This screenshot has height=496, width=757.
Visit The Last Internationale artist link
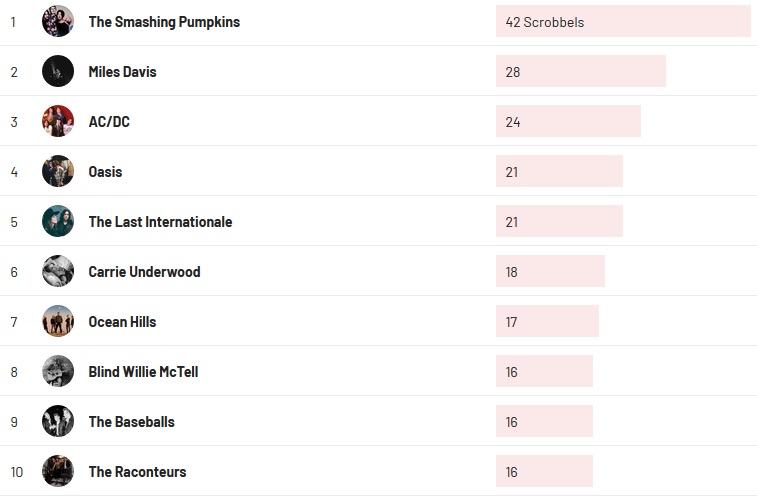click(x=160, y=222)
